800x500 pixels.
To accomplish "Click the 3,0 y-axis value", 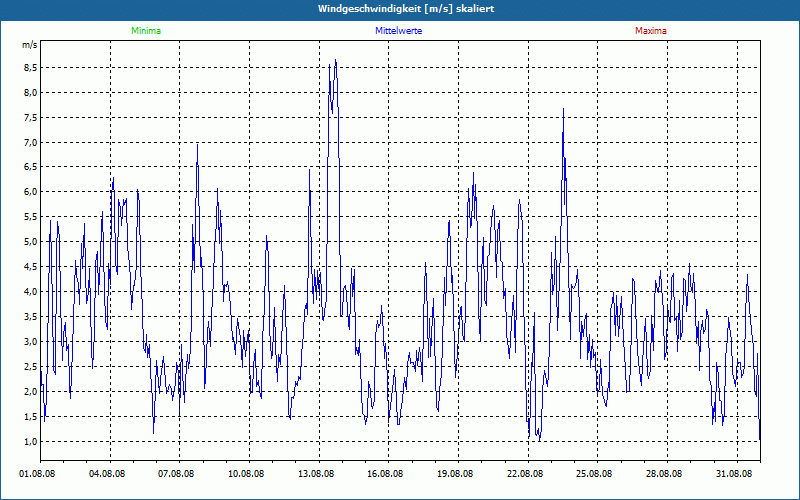I will [31, 342].
